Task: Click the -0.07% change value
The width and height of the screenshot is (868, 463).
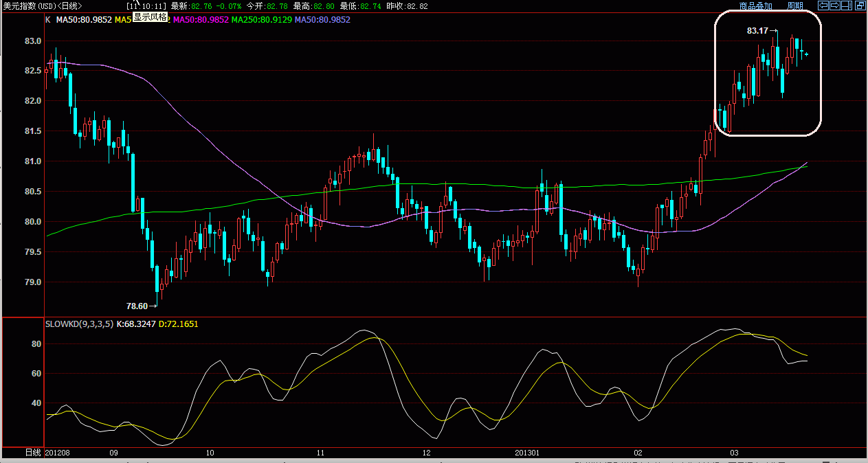Action: click(x=229, y=6)
